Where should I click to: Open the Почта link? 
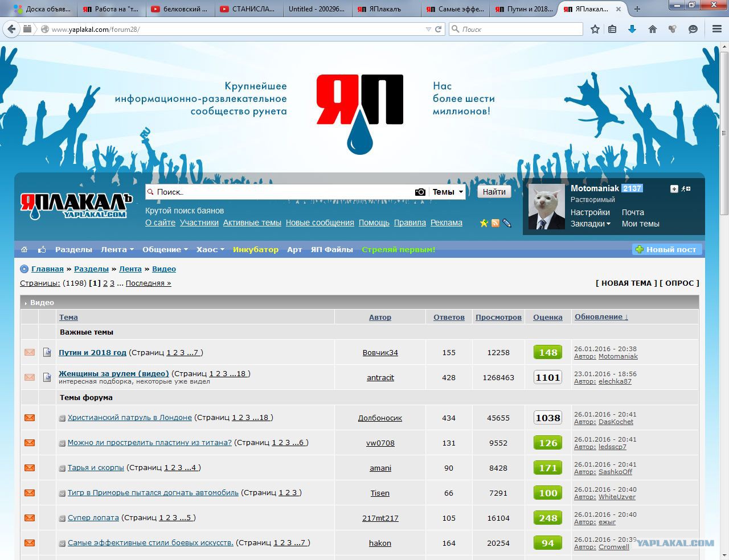tap(633, 212)
